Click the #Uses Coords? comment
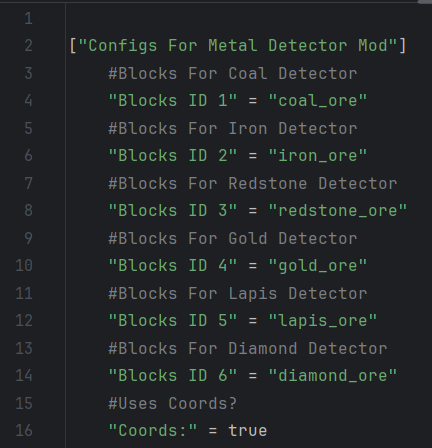The width and height of the screenshot is (432, 448). click(x=172, y=403)
